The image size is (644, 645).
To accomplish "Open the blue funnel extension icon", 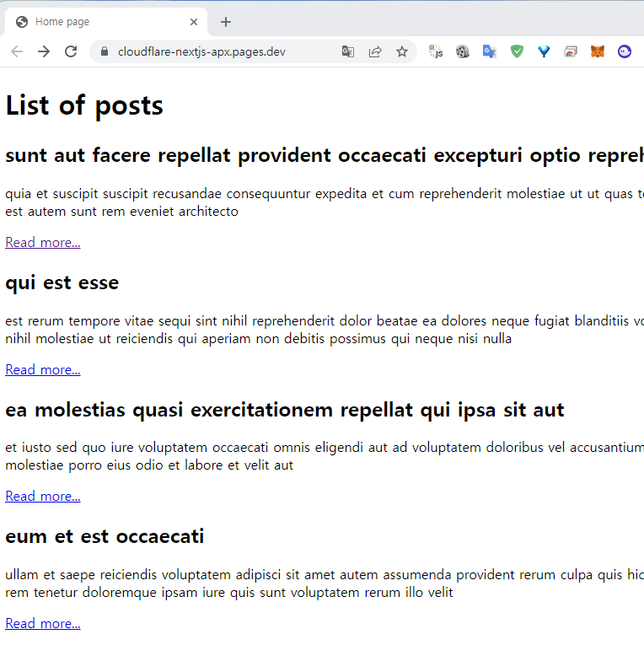I will coord(544,51).
